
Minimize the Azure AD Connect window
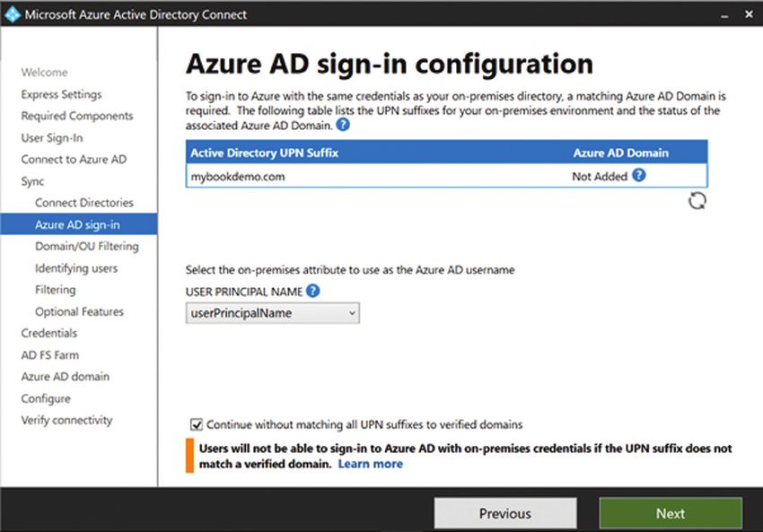[x=724, y=15]
